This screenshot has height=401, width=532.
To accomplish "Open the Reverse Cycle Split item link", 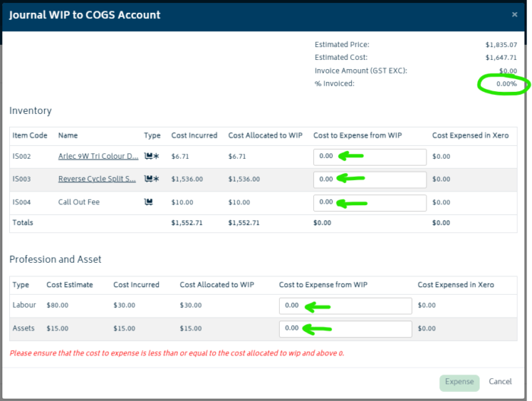I will pyautogui.click(x=97, y=179).
